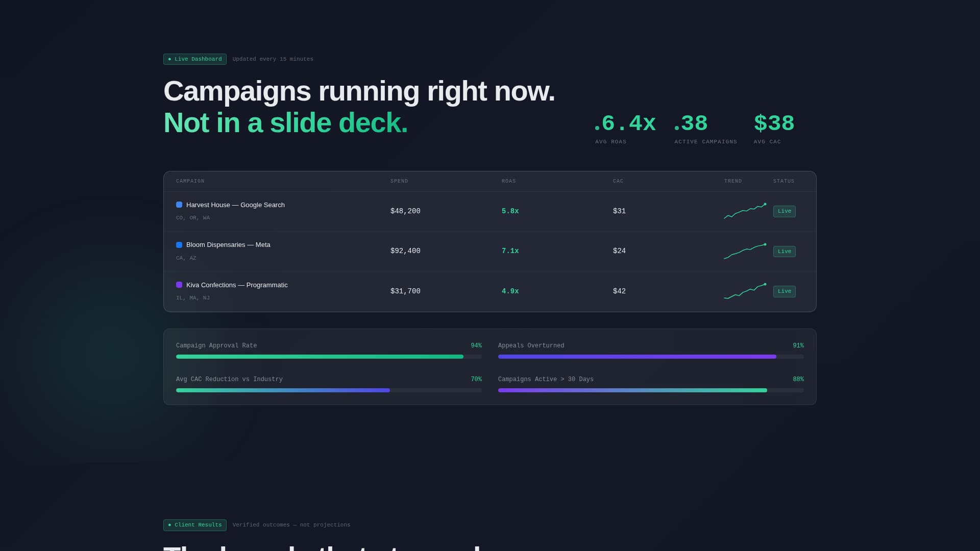Click the Bloom Dispensaries trend sparkline graph

pos(745,251)
